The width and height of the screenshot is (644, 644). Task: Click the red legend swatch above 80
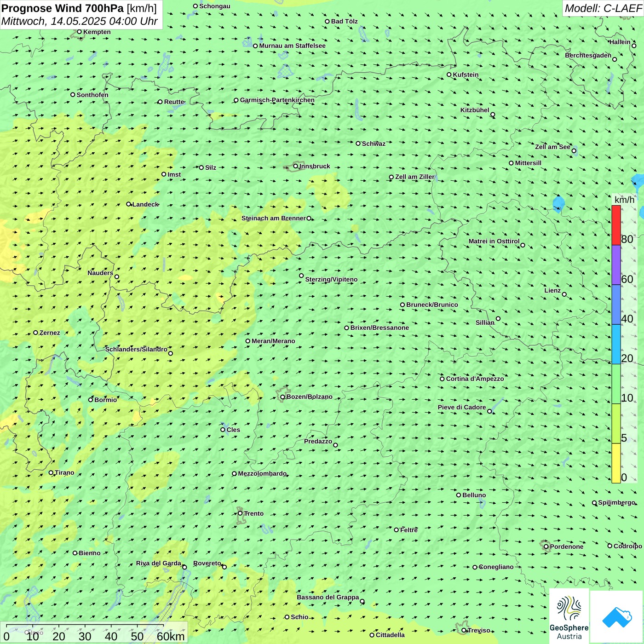coord(616,225)
